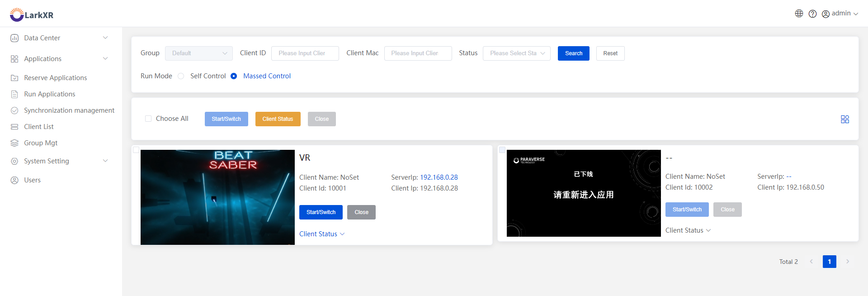Image resolution: width=868 pixels, height=296 pixels.
Task: Click the System Setting gear icon
Action: click(14, 161)
